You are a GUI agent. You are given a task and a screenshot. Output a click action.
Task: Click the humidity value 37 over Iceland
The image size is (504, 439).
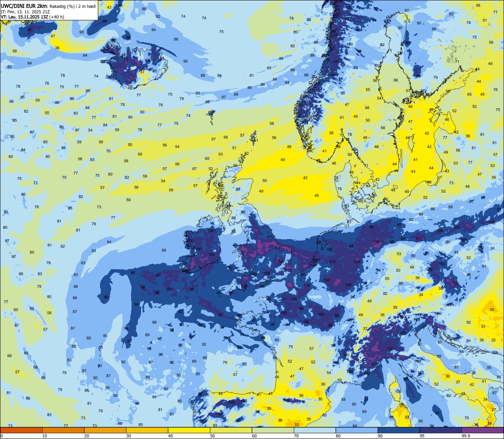[142, 72]
